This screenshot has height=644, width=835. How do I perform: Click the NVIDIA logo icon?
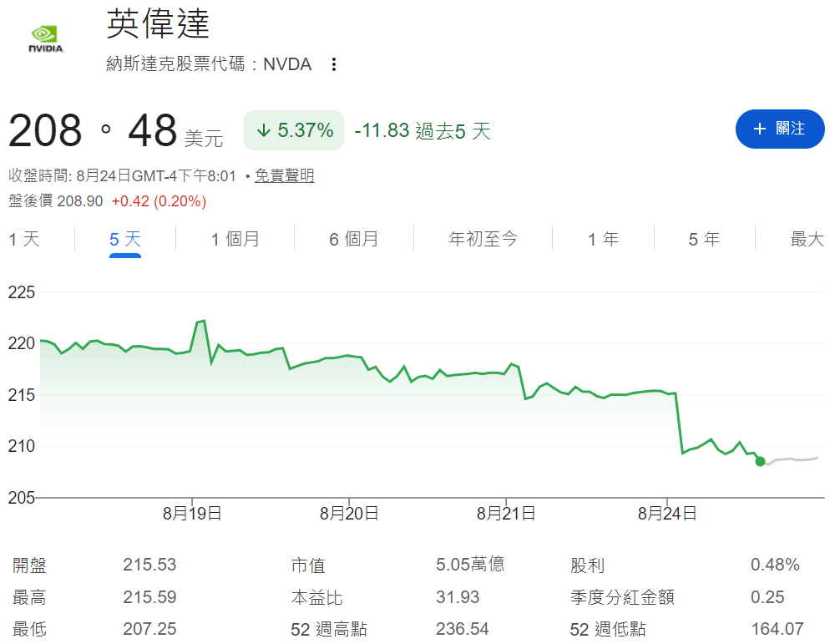46,39
